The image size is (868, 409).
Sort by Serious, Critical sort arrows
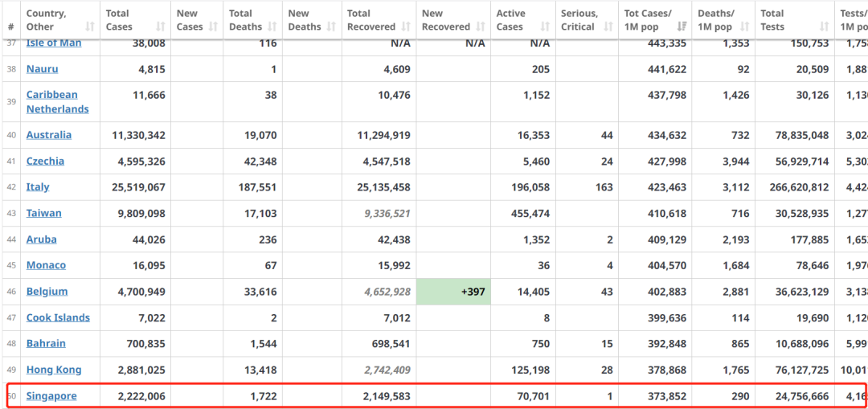click(x=608, y=27)
